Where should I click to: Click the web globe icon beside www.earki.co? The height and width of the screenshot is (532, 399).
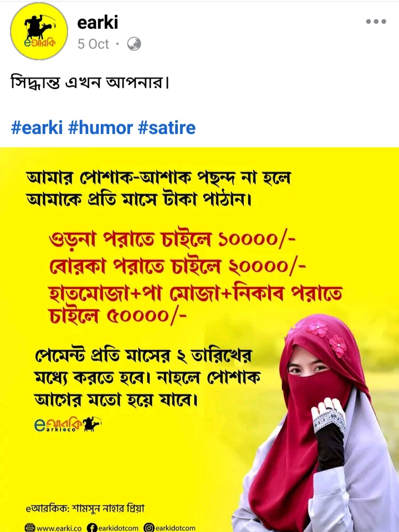[30, 528]
